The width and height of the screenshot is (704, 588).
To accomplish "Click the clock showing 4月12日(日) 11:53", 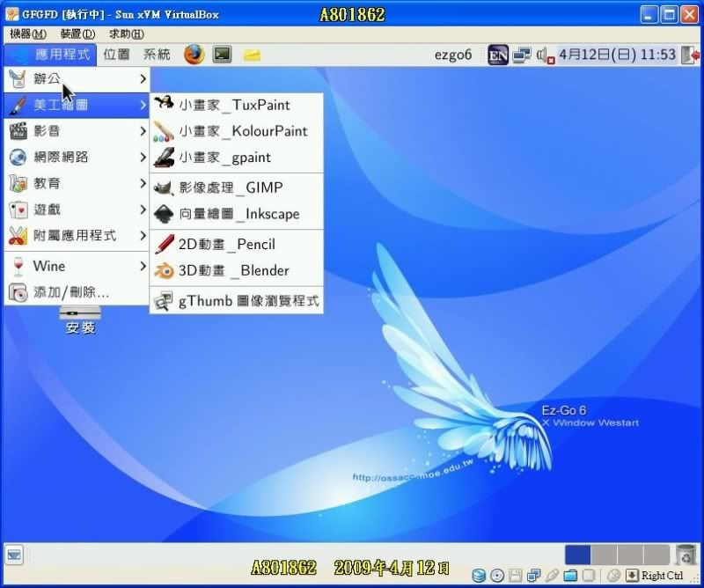I will (x=618, y=55).
